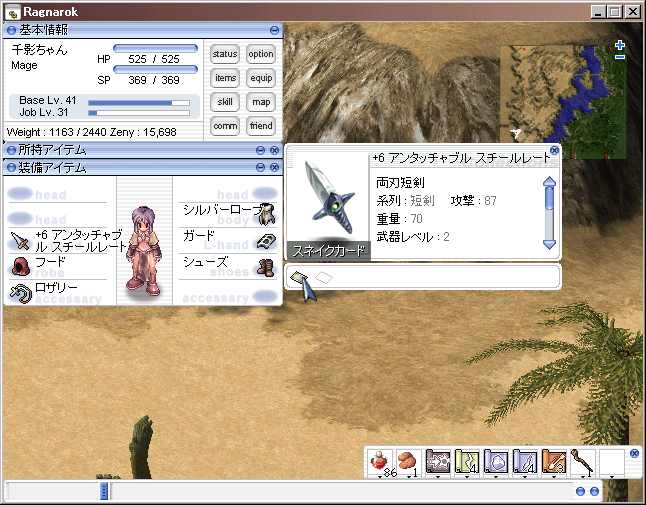
Task: Click the dagger item image in popup
Action: [330, 198]
